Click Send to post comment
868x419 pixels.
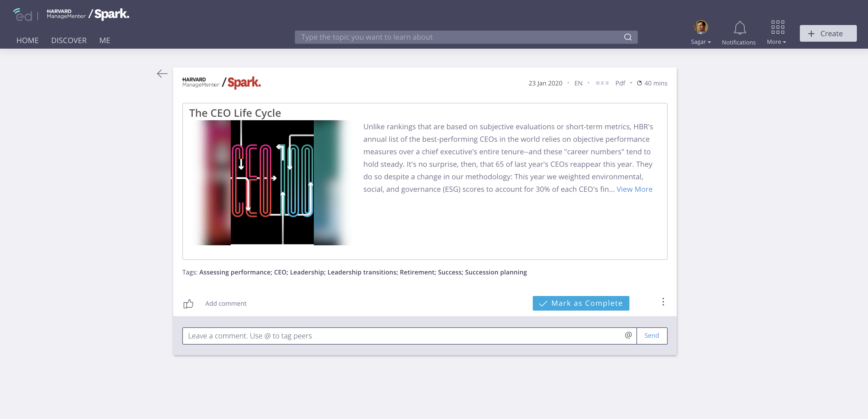(652, 336)
